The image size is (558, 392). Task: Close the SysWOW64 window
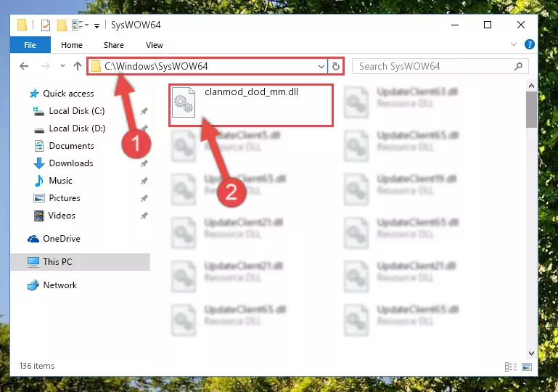[521, 25]
